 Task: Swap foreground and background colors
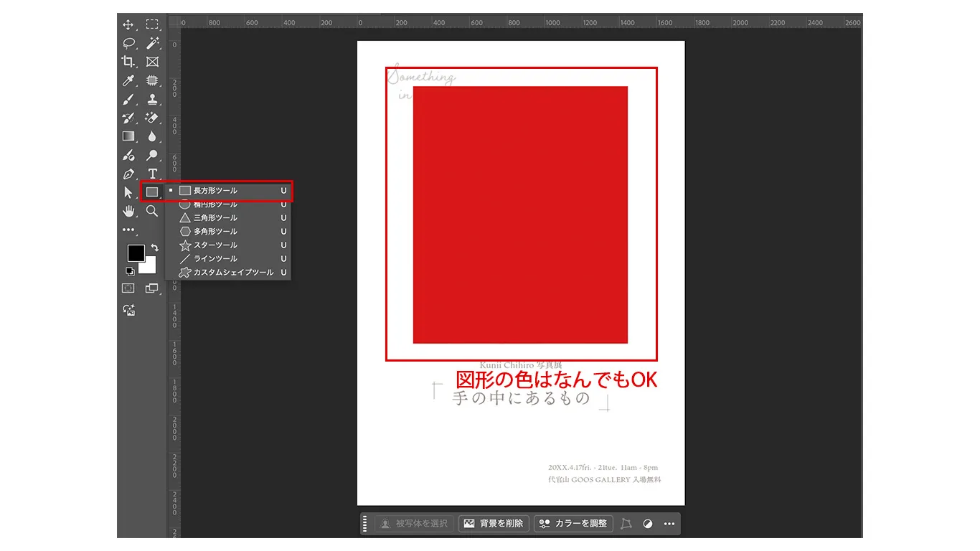tap(154, 248)
